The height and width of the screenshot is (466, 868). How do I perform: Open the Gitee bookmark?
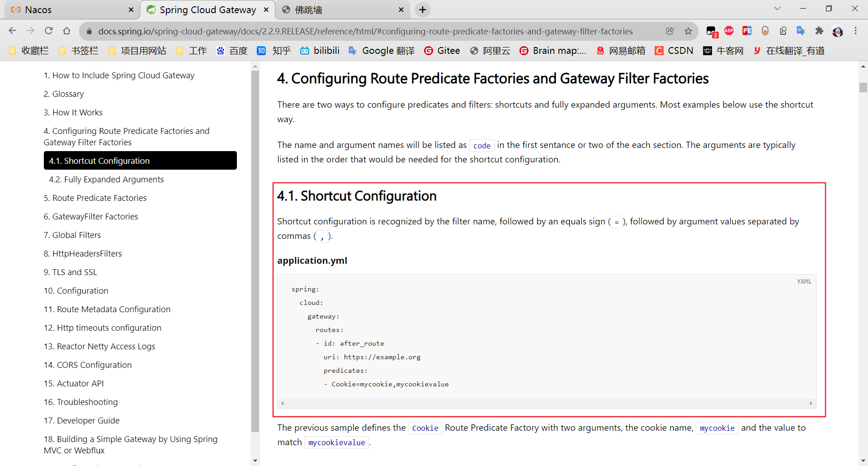[442, 51]
